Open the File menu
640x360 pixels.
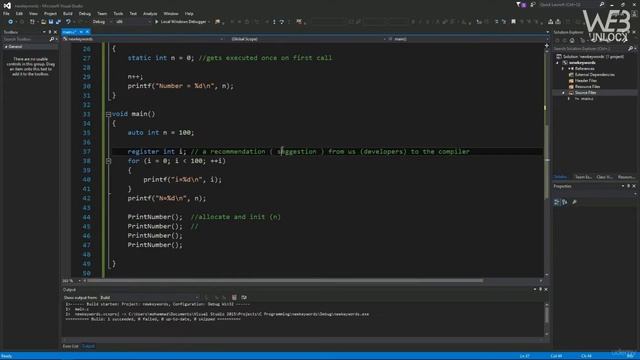6,13
